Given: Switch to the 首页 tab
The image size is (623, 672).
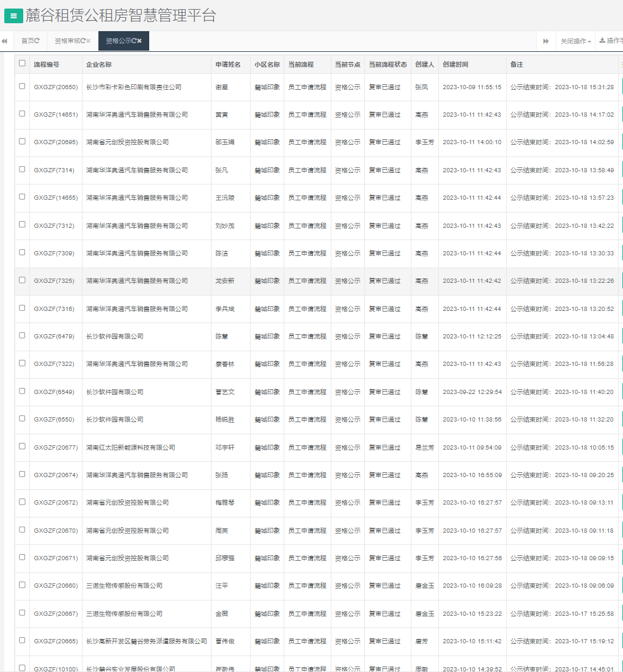Looking at the screenshot, I should 28,41.
